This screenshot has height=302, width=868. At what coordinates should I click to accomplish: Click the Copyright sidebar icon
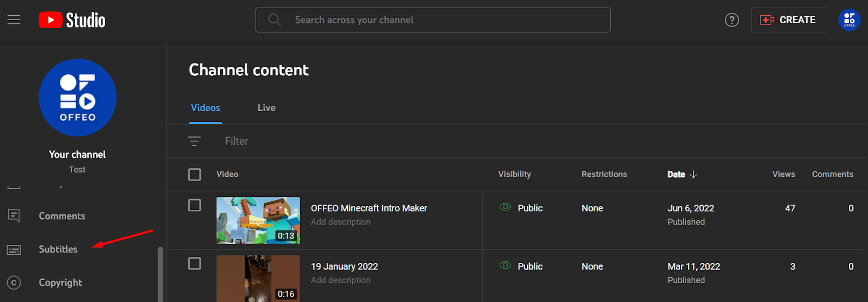point(14,282)
